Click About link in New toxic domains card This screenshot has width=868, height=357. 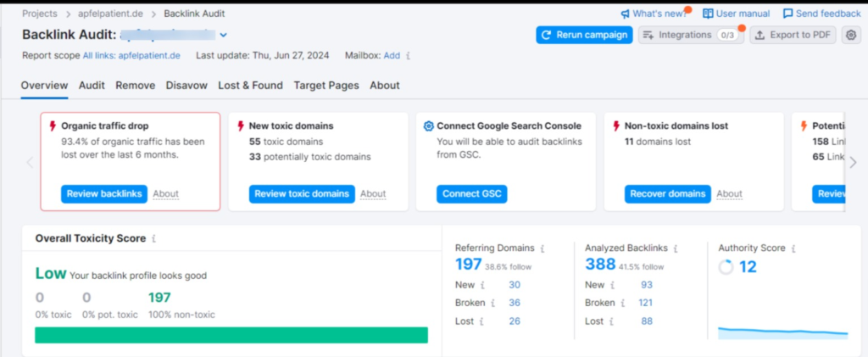coord(373,193)
